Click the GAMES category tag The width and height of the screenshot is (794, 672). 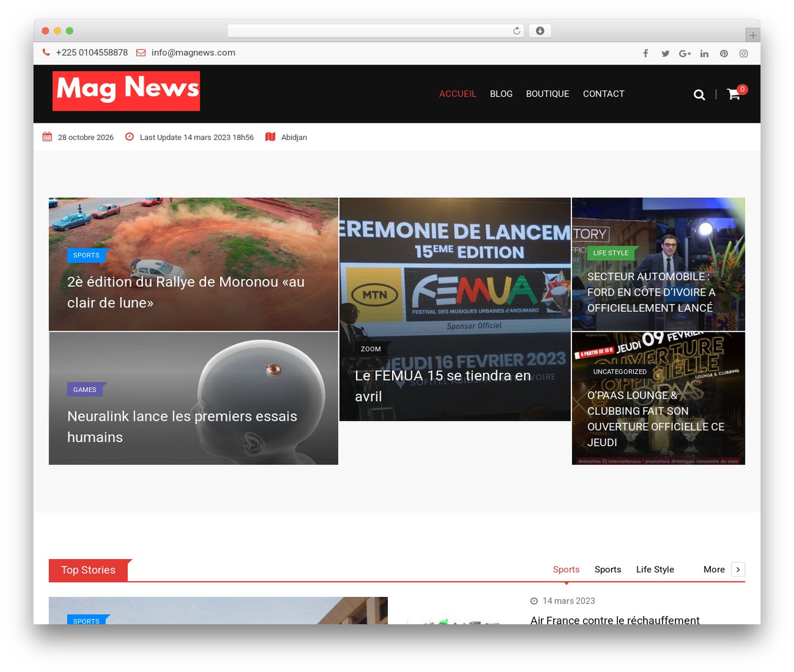85,390
